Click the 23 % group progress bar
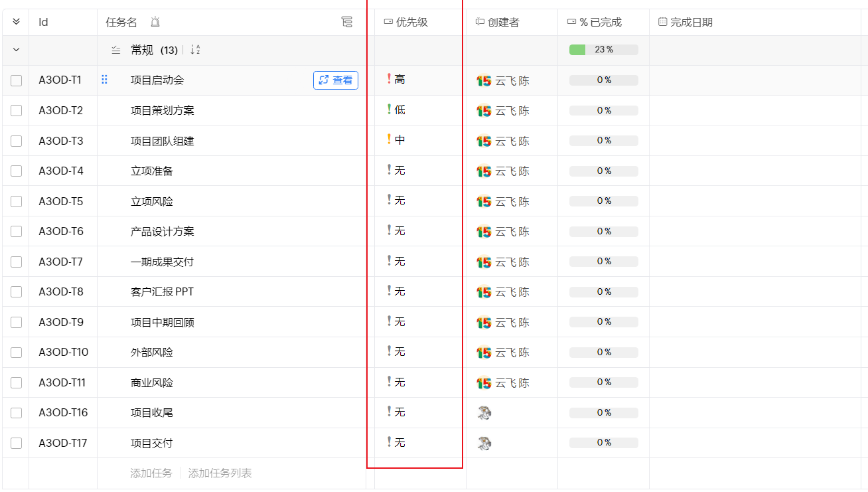Screen dimensions: 868x492 coord(604,50)
